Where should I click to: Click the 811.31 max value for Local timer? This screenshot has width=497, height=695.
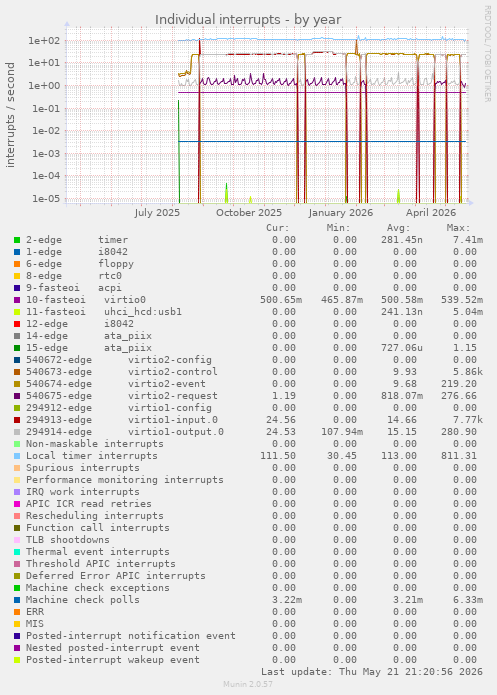(458, 456)
